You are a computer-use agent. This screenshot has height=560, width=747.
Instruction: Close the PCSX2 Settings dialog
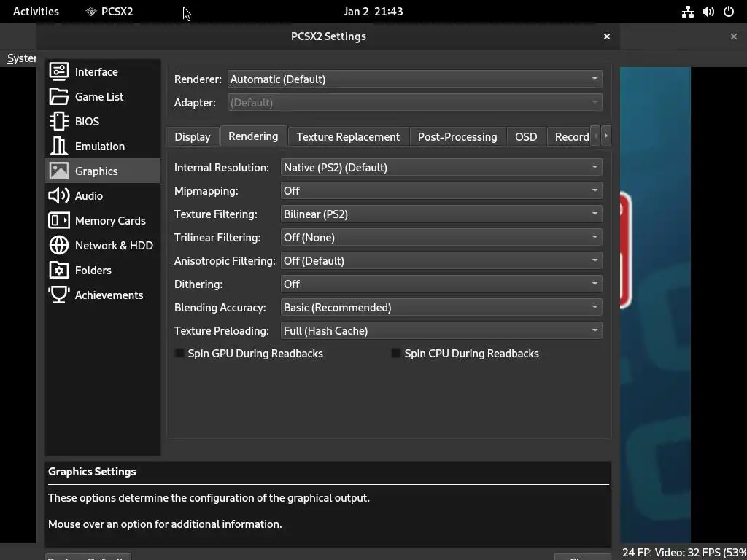(x=606, y=36)
